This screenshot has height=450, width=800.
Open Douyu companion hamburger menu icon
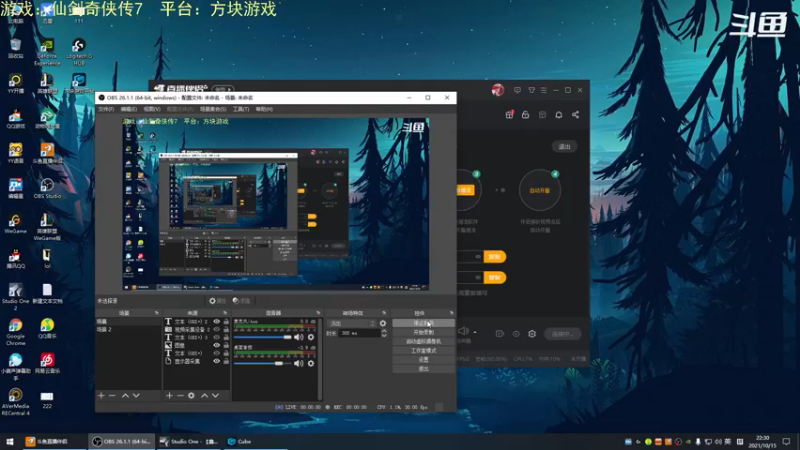tap(543, 90)
